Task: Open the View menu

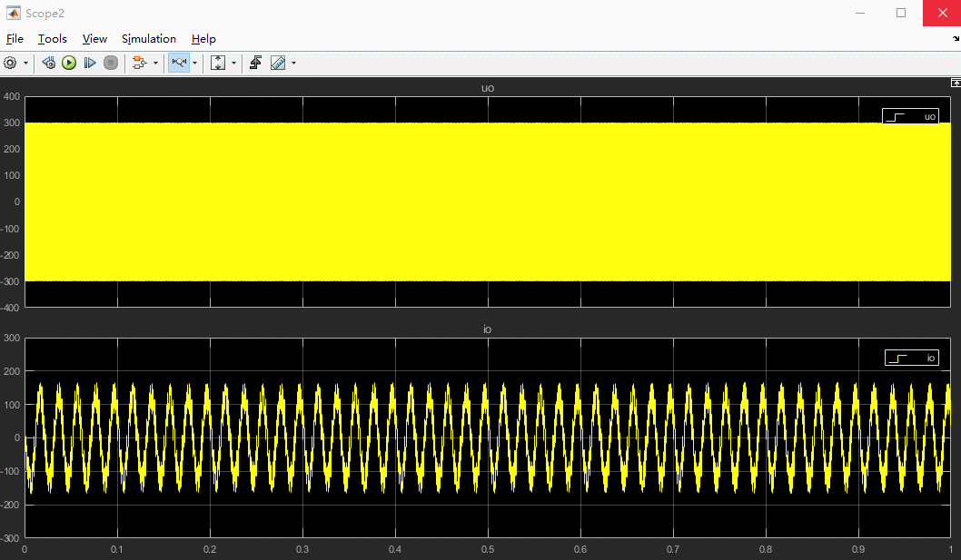Action: (x=95, y=39)
